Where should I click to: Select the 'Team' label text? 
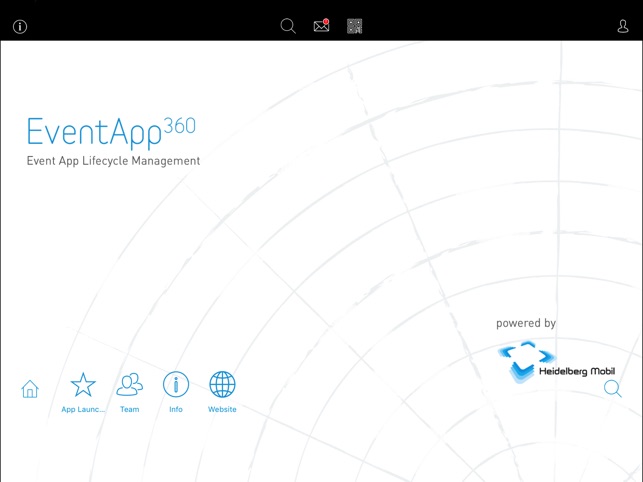(x=130, y=409)
